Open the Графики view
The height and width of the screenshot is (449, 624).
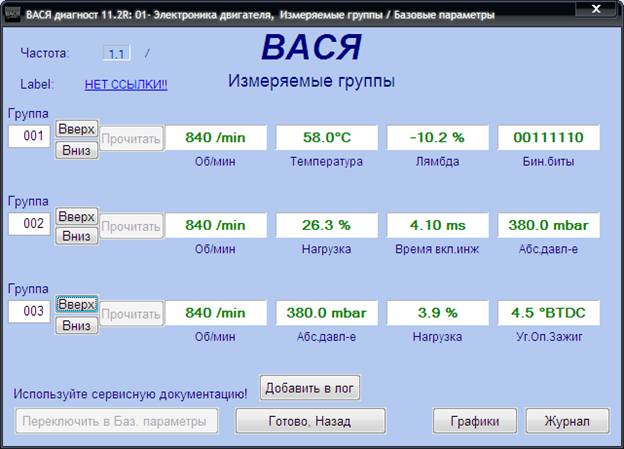coord(475,421)
